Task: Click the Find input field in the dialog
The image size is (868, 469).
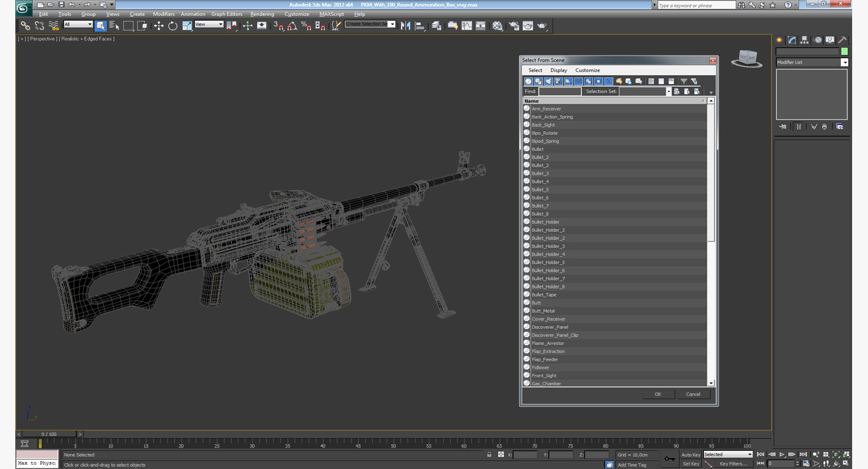Action: tap(560, 91)
